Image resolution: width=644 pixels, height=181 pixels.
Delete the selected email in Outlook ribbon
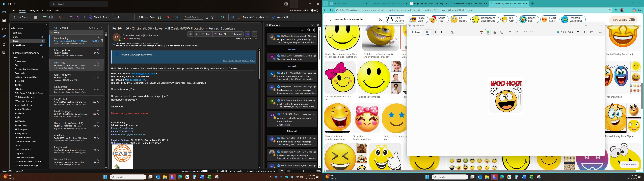click(36, 17)
